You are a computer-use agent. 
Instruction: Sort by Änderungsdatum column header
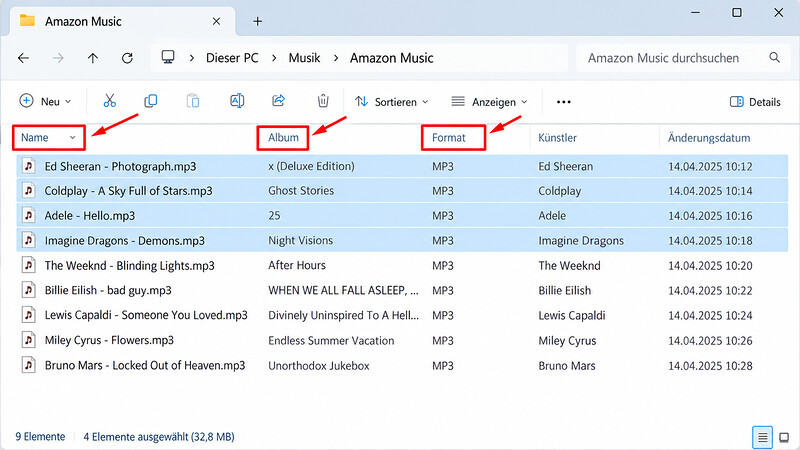coord(709,138)
